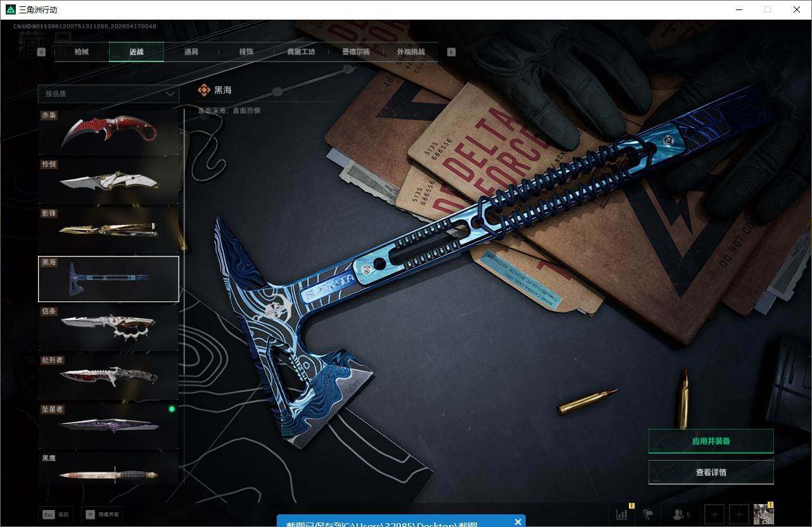The height and width of the screenshot is (527, 812).
Task: Click the Q previous-tab key icon
Action: [42, 52]
